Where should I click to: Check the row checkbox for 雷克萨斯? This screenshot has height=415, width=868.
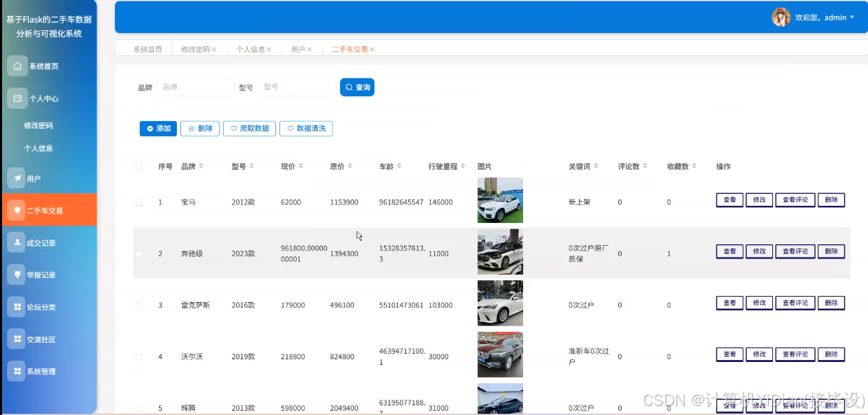click(x=138, y=305)
